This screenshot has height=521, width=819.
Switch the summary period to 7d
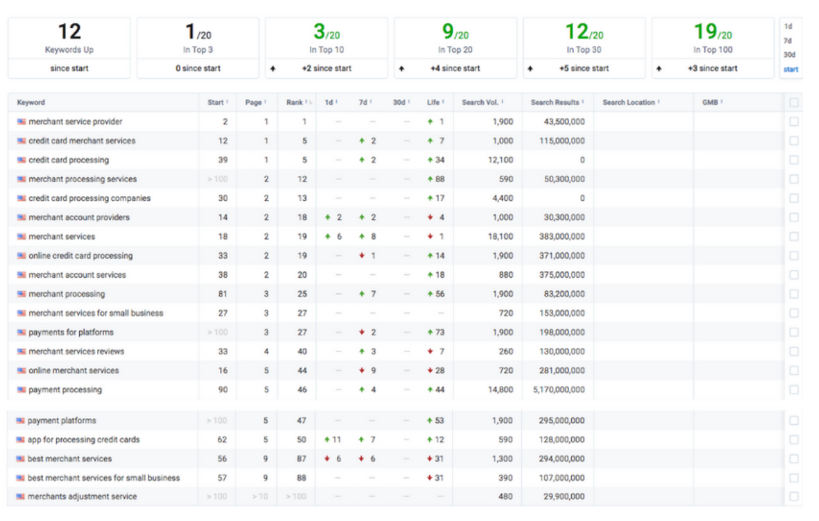click(x=788, y=41)
